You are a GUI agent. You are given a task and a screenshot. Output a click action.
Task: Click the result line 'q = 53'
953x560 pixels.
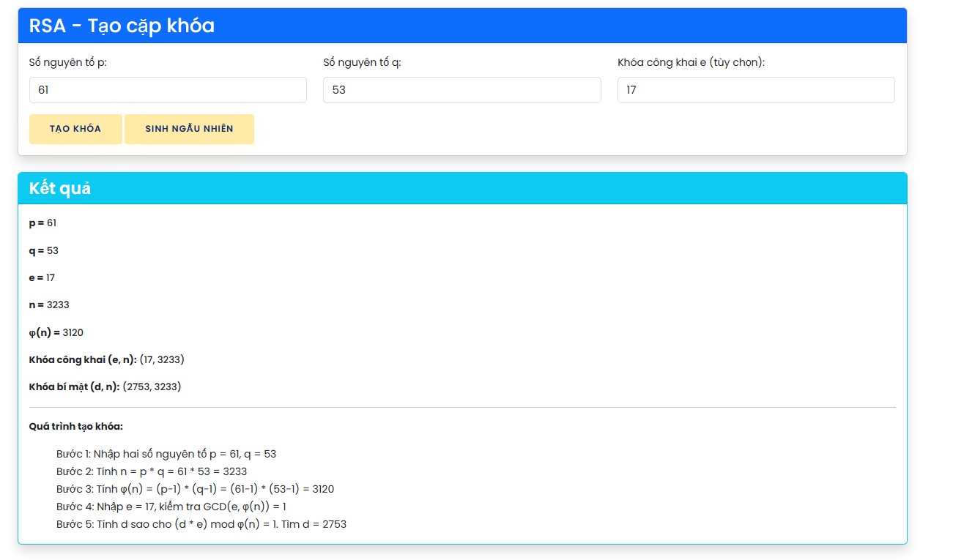[x=44, y=250]
